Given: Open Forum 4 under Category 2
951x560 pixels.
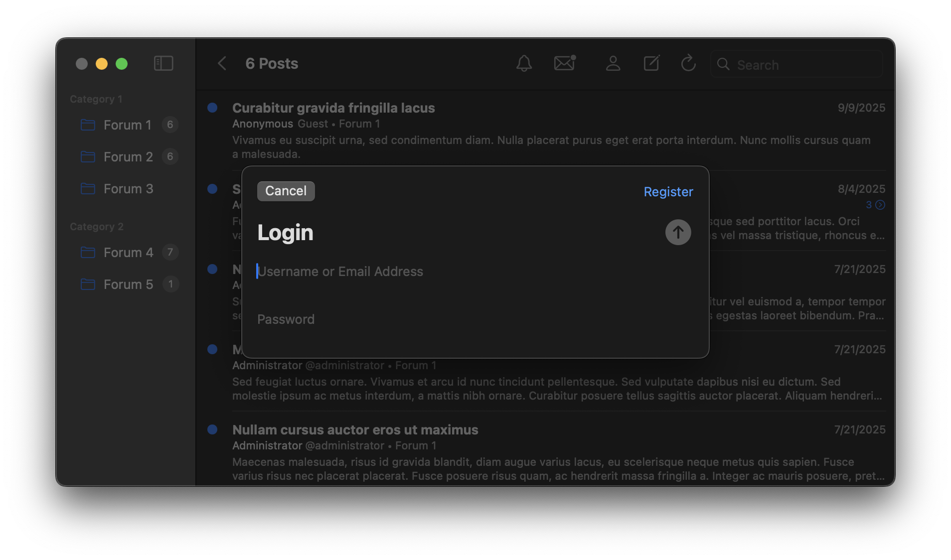Looking at the screenshot, I should [x=128, y=253].
